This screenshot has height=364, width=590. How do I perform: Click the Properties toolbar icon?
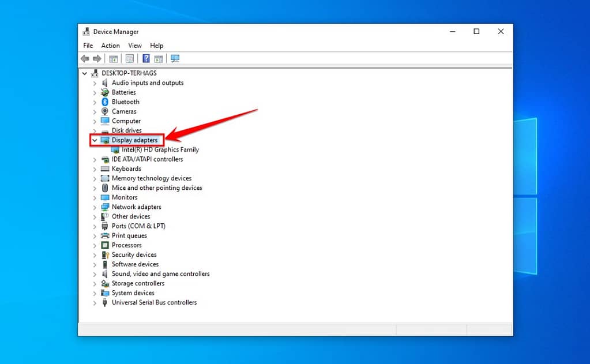pos(130,58)
